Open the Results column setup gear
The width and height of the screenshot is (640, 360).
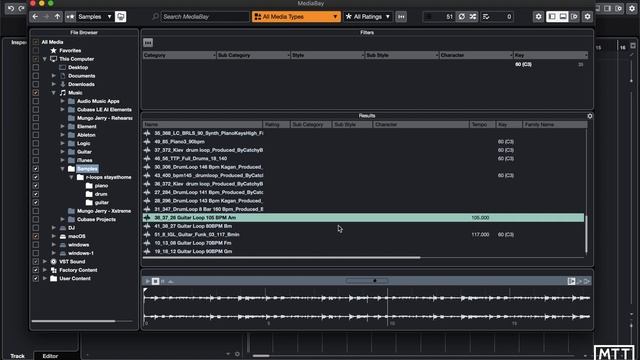pyautogui.click(x=590, y=116)
